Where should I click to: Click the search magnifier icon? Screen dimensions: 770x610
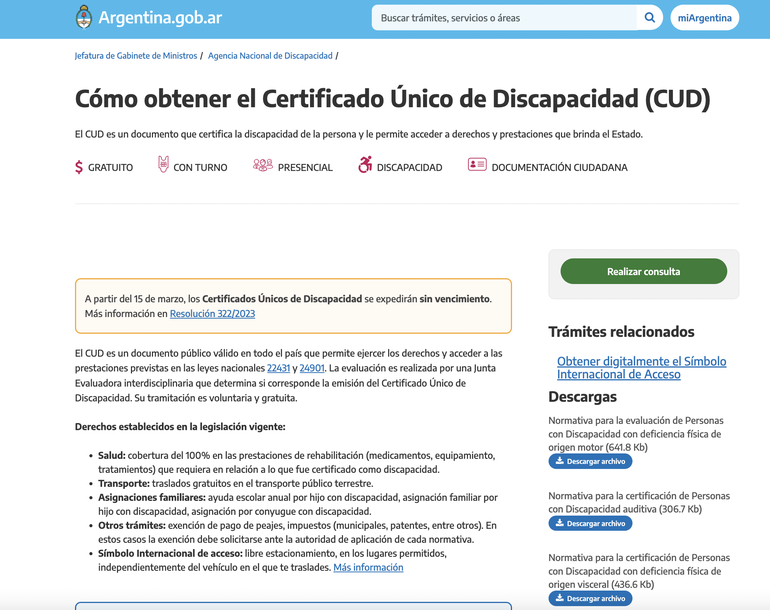[650, 18]
